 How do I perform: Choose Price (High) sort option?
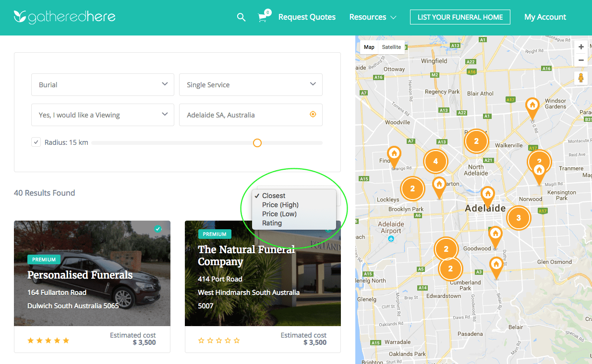point(294,205)
